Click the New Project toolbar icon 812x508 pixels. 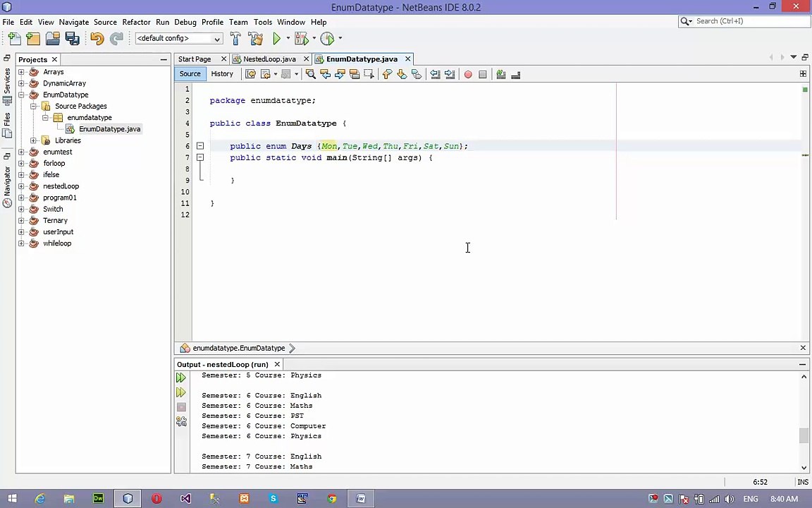tap(33, 38)
